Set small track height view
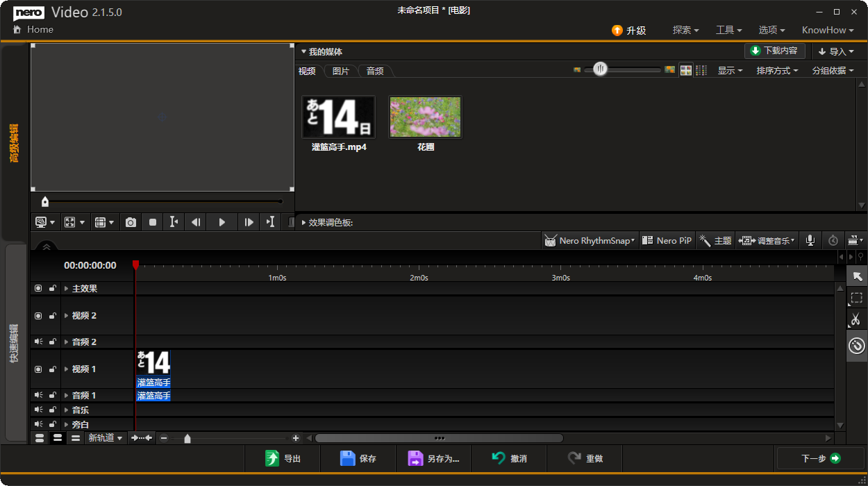868x486 pixels. (x=76, y=438)
